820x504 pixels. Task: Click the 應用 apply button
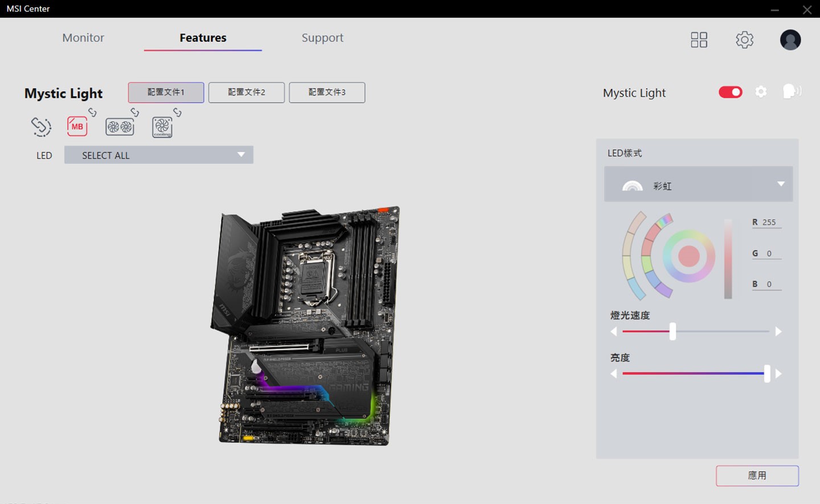tap(757, 476)
